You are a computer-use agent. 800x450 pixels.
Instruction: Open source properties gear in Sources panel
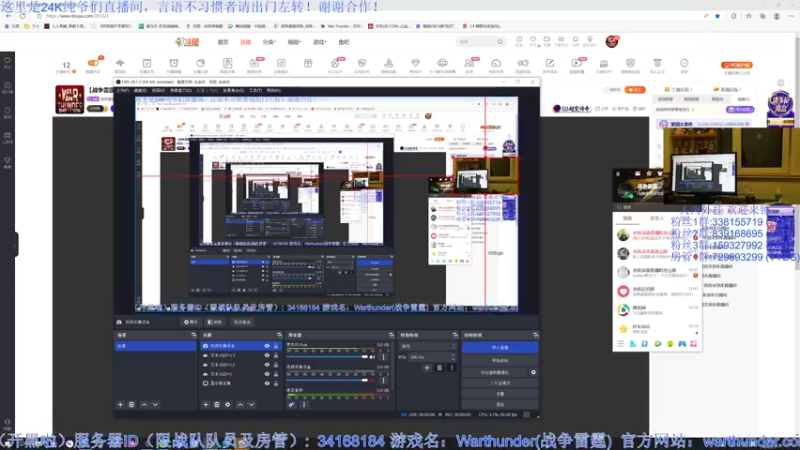(x=228, y=405)
